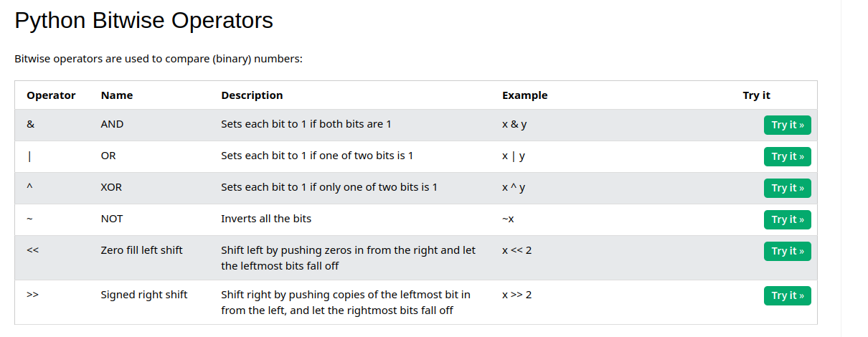Viewport: 868px width, 337px height.
Task: Click the ~x example text
Action: [x=508, y=219]
